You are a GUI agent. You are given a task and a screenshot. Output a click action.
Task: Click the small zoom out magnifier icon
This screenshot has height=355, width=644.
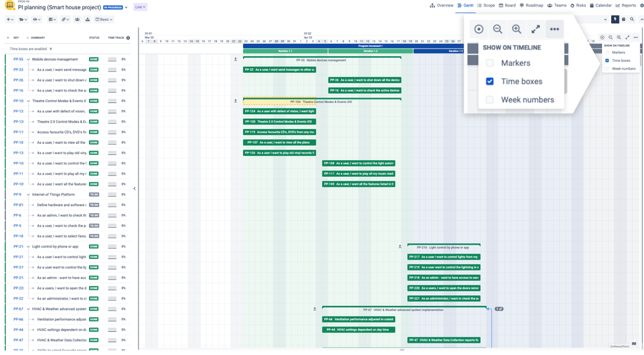click(x=610, y=37)
